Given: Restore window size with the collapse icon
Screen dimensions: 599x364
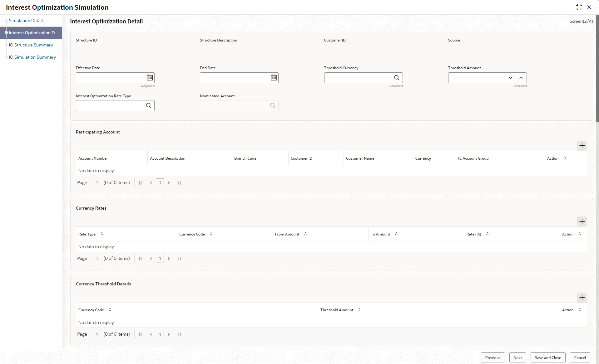Looking at the screenshot, I should pyautogui.click(x=579, y=7).
